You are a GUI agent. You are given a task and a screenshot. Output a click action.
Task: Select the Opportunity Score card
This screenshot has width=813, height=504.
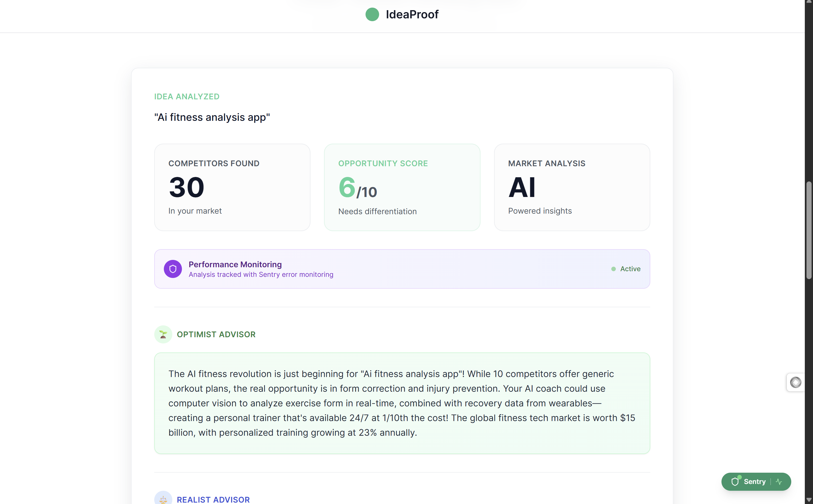click(x=402, y=187)
